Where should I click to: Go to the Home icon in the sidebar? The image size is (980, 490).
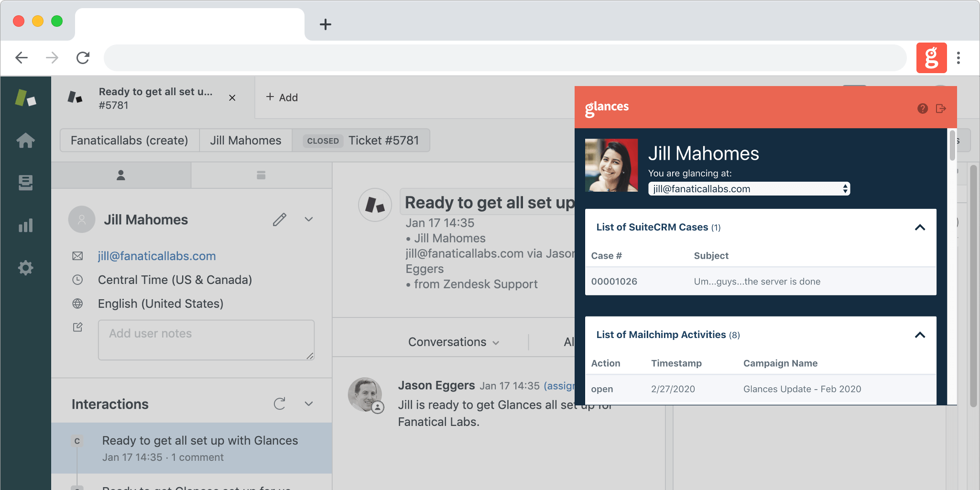coord(25,140)
